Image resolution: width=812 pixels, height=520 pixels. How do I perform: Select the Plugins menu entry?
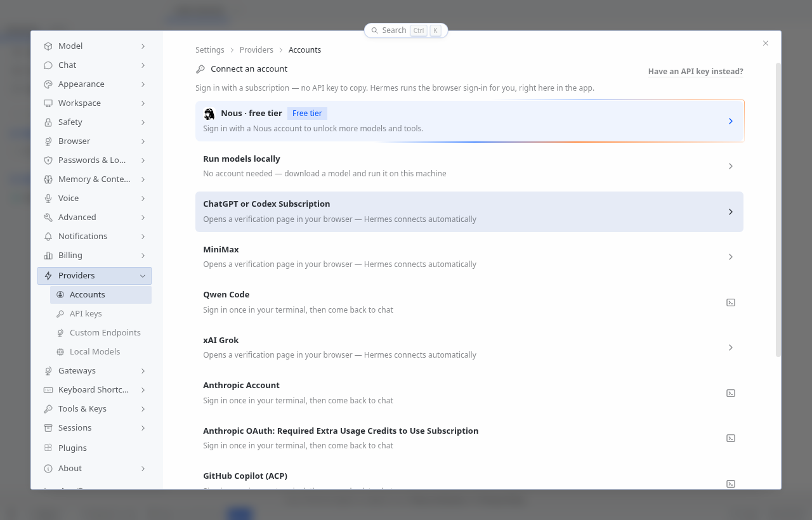coord(95,448)
